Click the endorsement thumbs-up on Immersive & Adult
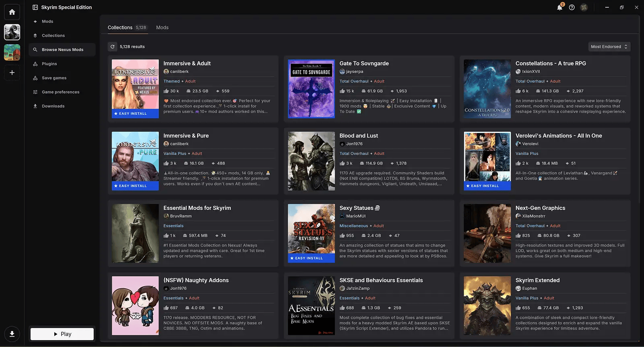 pyautogui.click(x=166, y=91)
